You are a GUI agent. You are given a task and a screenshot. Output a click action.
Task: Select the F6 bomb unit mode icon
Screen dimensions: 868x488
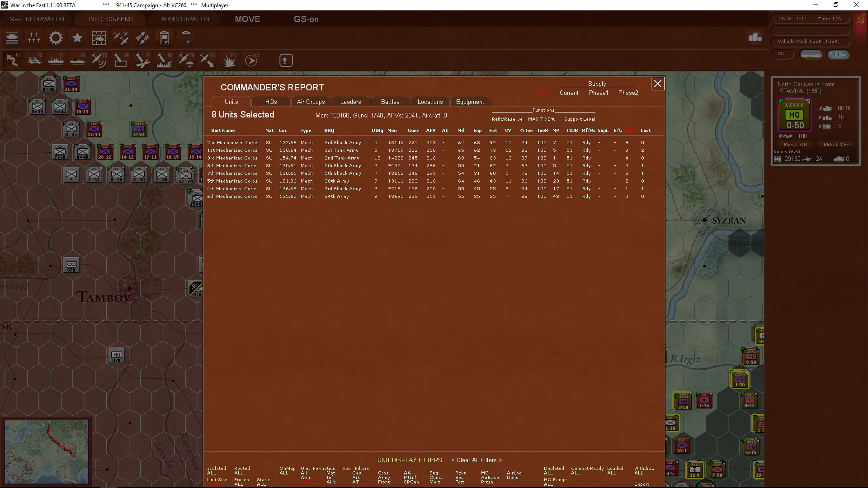121,60
